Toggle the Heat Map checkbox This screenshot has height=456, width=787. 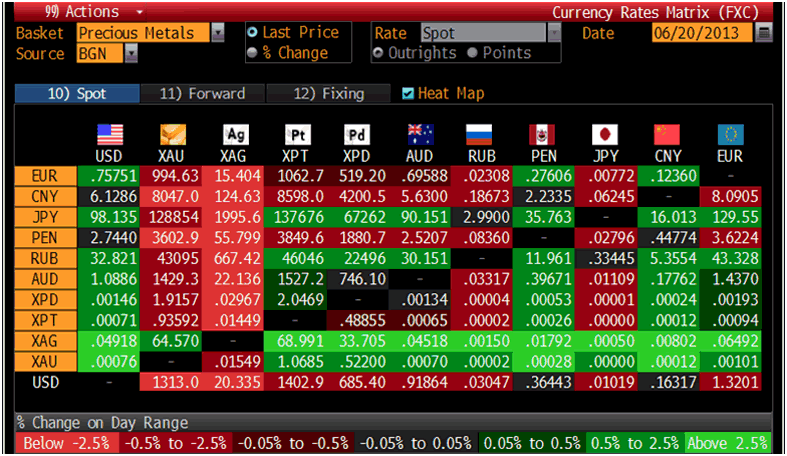407,94
